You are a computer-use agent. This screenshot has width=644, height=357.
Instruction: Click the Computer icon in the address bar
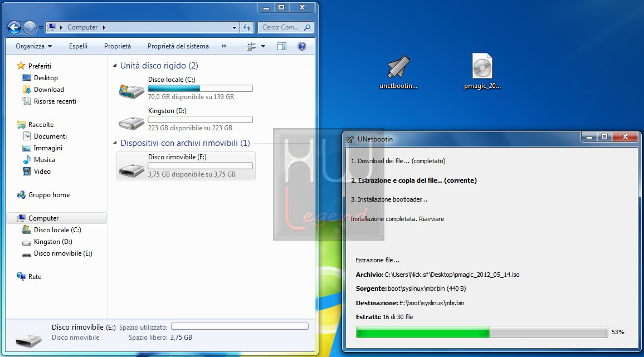pos(51,27)
